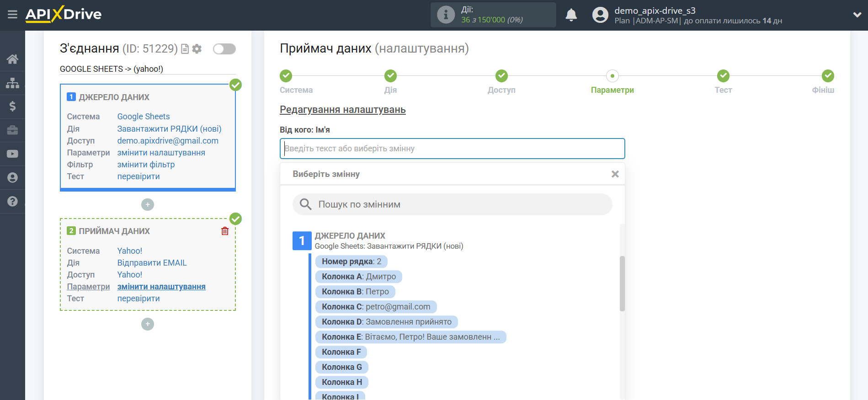Click the variable list scrollbar

tap(622, 283)
